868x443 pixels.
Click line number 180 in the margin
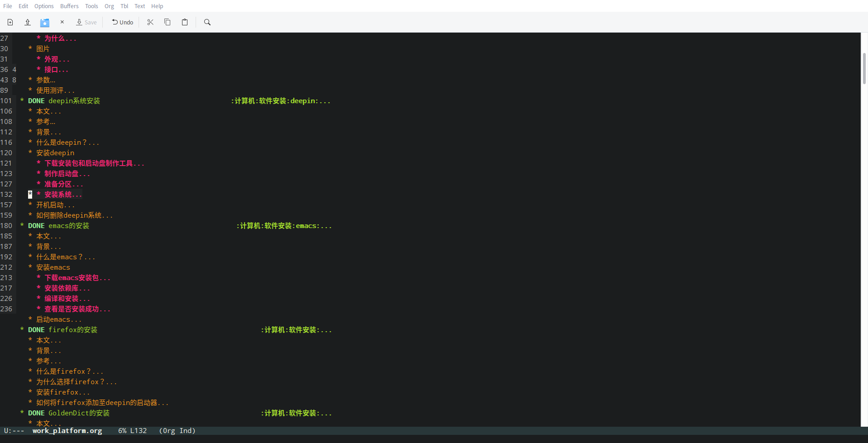tap(6, 226)
